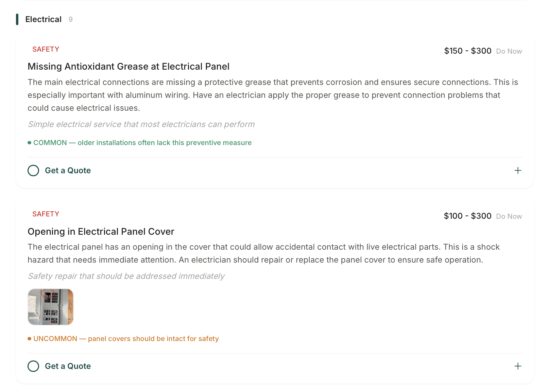550x392 pixels.
Task: Click Do Now next to the $100 - $300 price
Action: point(509,216)
